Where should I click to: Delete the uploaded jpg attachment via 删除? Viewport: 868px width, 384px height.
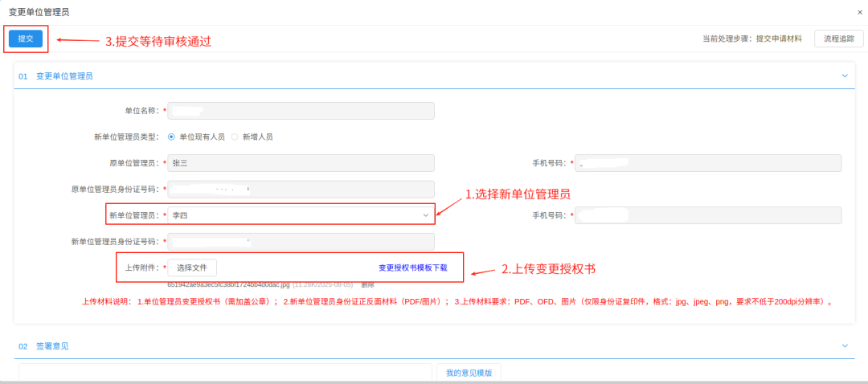(x=367, y=284)
